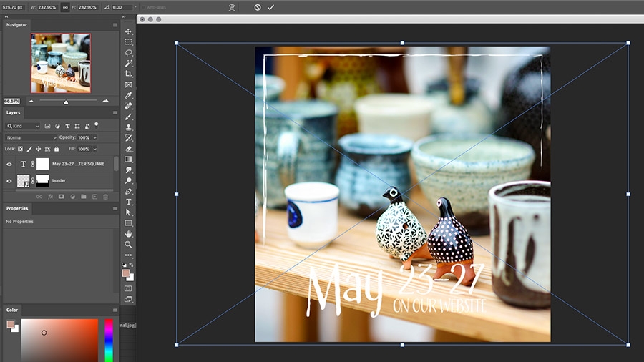Screen dimensions: 644x362
Task: Select the Zoom tool in toolbar
Action: (129, 245)
